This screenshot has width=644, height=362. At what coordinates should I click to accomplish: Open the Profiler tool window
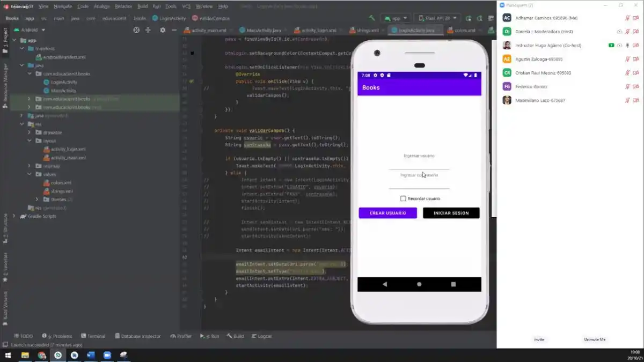coord(181,336)
